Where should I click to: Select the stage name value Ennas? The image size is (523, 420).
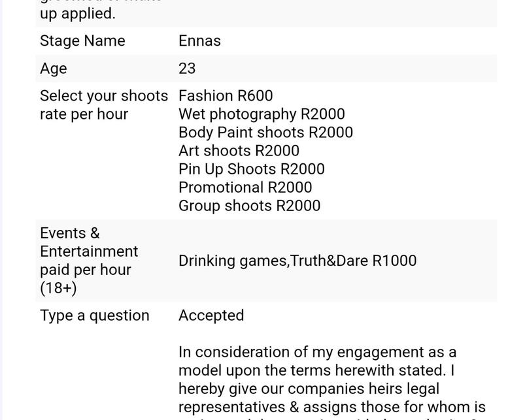click(x=199, y=41)
